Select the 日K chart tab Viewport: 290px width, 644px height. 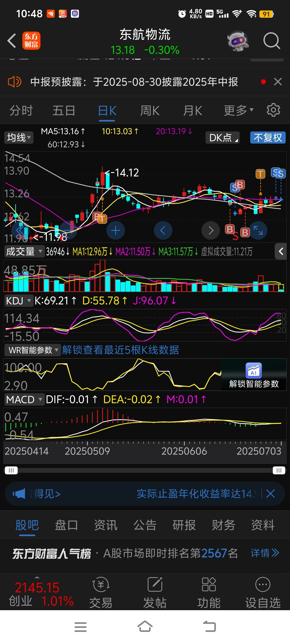click(x=107, y=110)
